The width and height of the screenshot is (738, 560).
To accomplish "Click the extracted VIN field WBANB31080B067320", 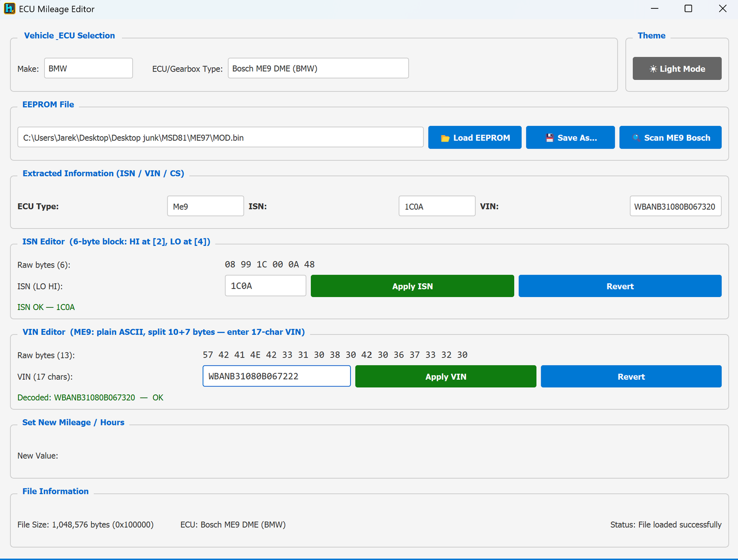I will 675,206.
